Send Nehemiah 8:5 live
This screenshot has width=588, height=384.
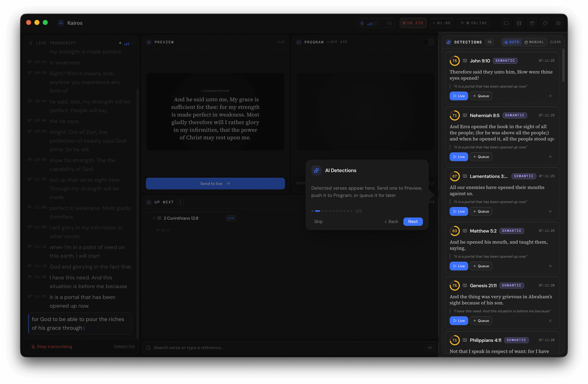coord(459,157)
